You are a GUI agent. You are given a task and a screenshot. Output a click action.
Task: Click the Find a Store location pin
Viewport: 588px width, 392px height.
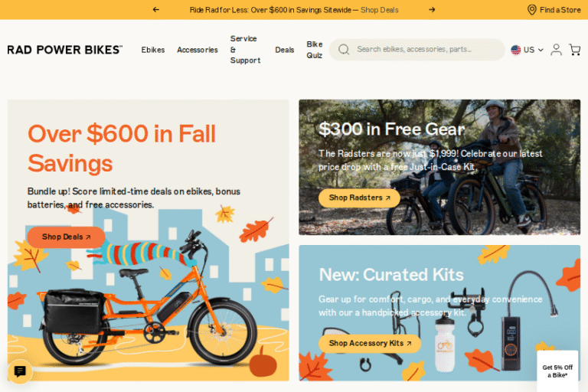point(532,10)
